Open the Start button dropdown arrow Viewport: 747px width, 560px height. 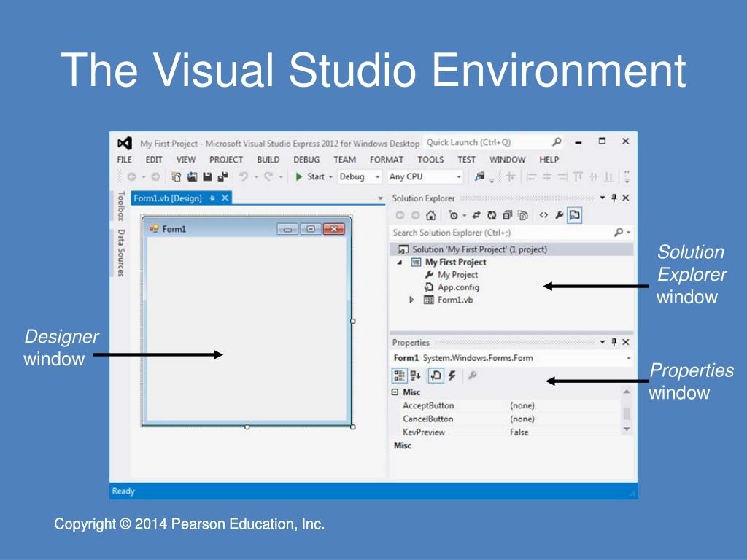[x=330, y=177]
